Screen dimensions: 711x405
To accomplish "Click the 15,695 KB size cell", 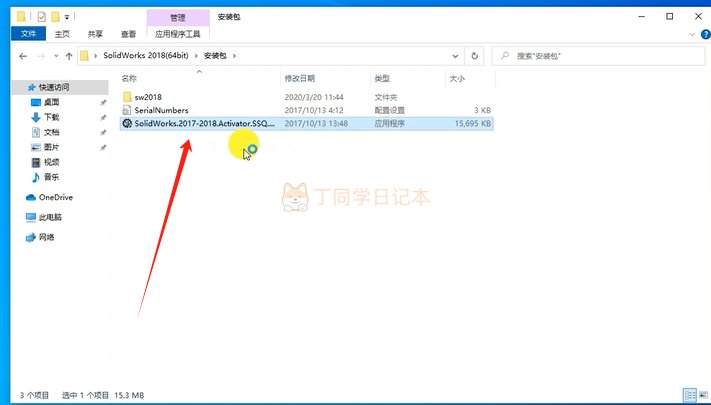I will (x=472, y=123).
